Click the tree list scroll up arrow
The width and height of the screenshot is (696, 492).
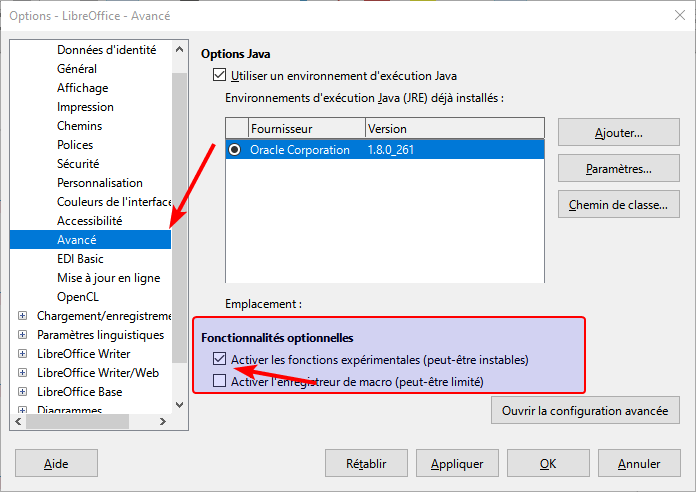(179, 49)
